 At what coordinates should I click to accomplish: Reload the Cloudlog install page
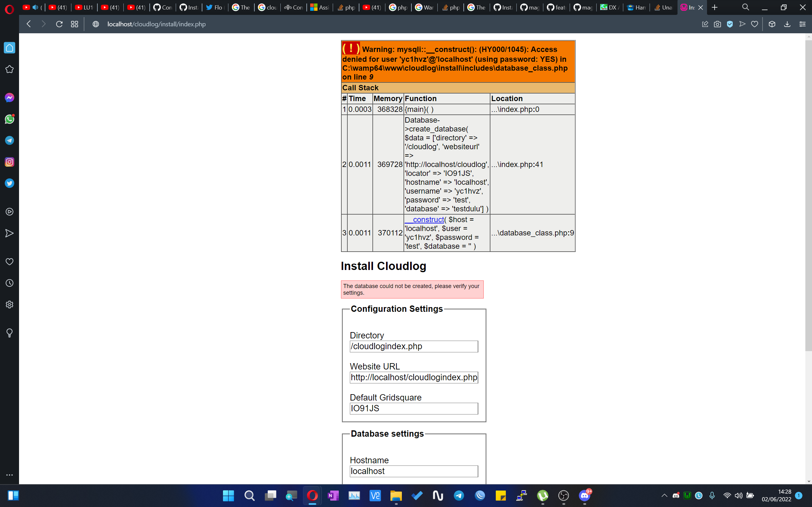59,24
